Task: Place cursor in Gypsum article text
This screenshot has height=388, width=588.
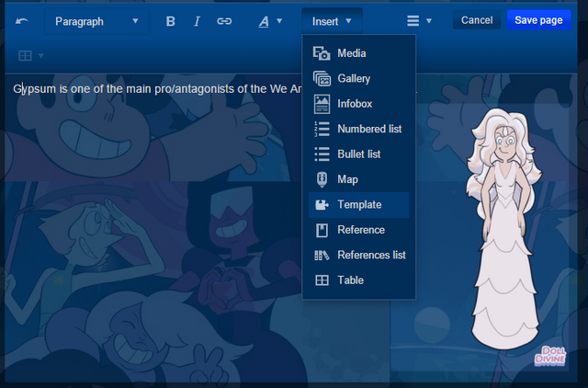Action: pyautogui.click(x=157, y=89)
